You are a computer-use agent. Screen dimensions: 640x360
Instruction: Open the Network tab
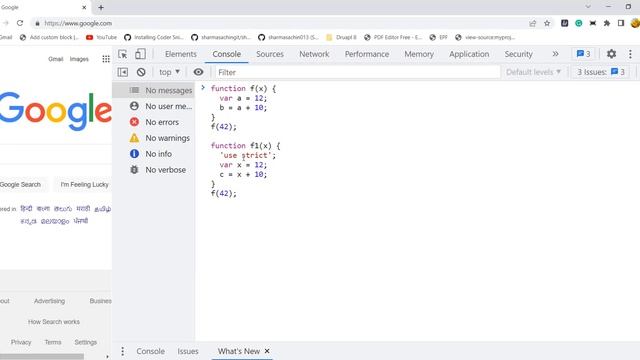314,54
